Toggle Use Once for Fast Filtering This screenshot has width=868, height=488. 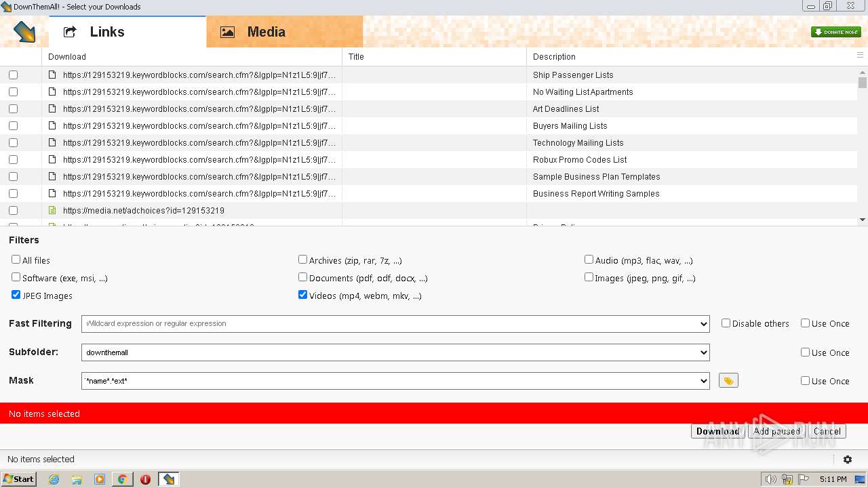pos(805,323)
